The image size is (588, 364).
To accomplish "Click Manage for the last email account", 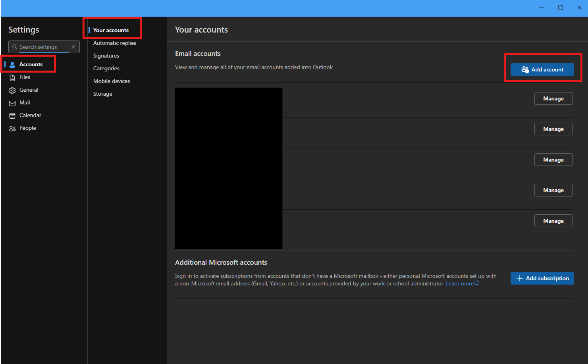I will (553, 221).
